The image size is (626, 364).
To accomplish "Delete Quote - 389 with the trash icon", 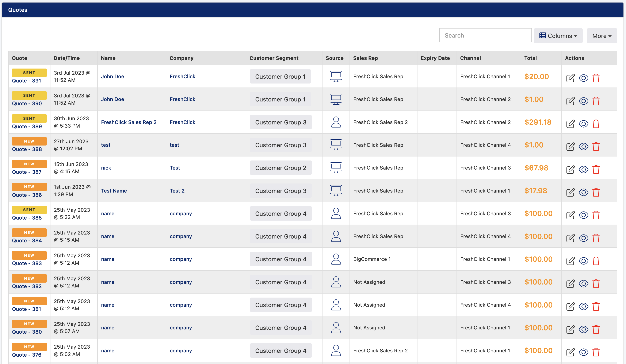I will (x=596, y=124).
